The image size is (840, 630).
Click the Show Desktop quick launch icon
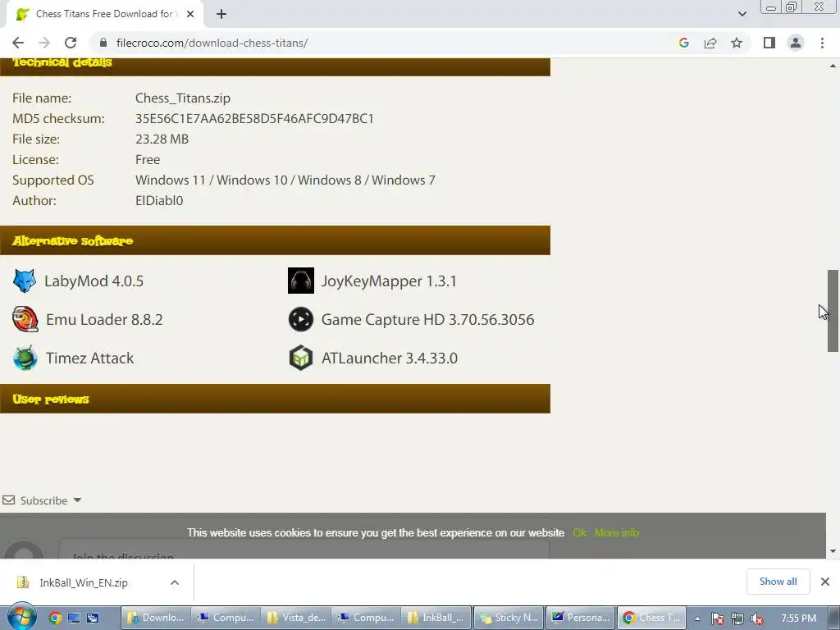click(x=74, y=618)
